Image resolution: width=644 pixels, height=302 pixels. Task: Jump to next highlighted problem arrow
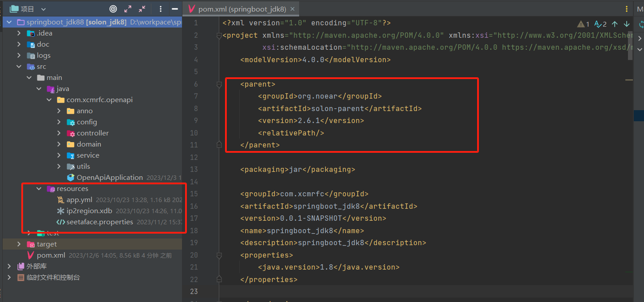click(627, 24)
